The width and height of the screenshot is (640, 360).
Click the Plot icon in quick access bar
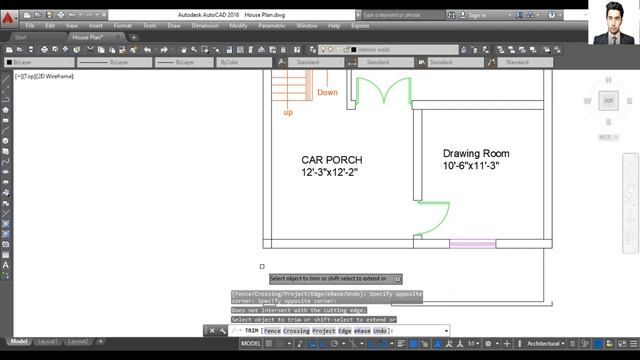pyautogui.click(x=60, y=15)
